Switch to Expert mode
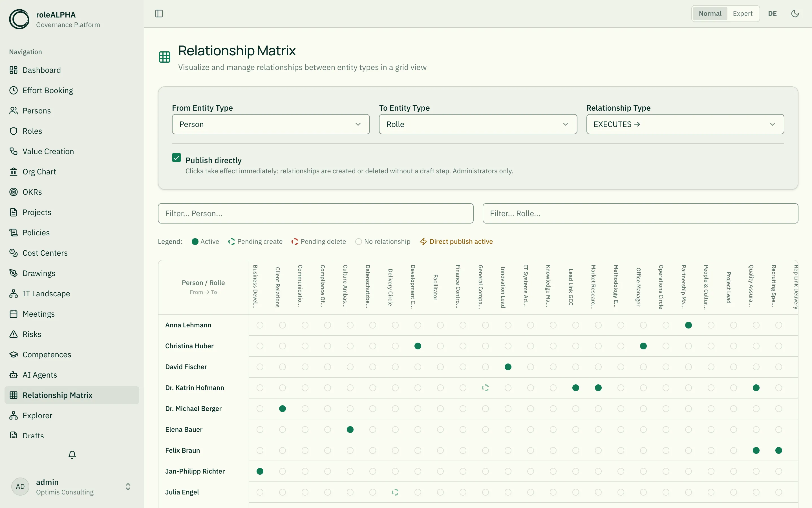 [x=742, y=14]
